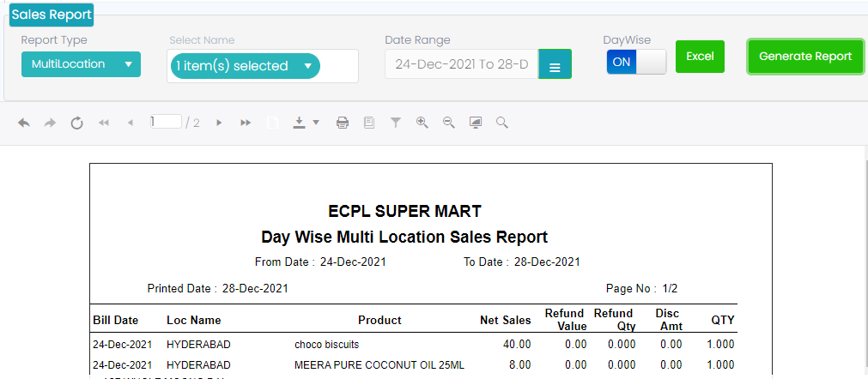
Task: Jump to the last report page
Action: pyautogui.click(x=246, y=123)
